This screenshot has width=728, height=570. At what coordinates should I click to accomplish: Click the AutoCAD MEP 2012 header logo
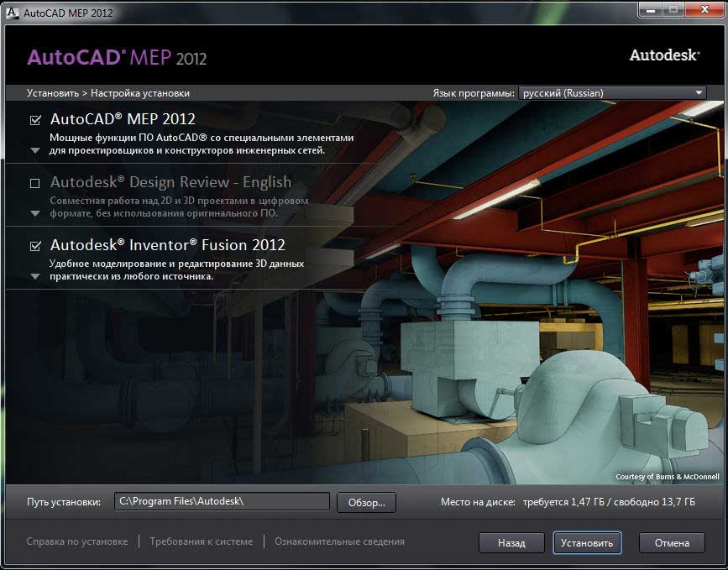pyautogui.click(x=117, y=57)
